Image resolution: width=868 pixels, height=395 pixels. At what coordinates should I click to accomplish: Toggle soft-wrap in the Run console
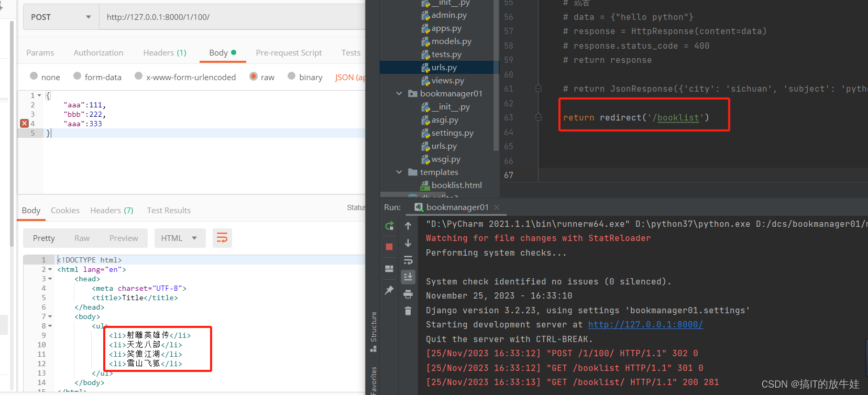click(x=408, y=260)
